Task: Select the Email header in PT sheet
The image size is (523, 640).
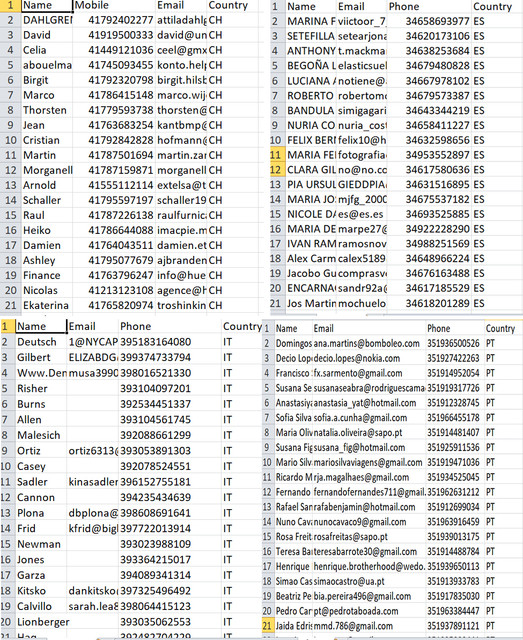Action: (369, 329)
